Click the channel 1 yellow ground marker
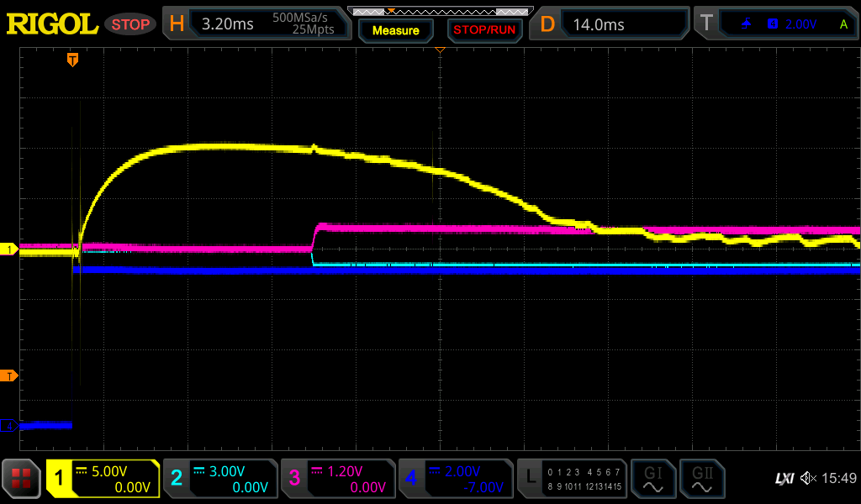The image size is (861, 504). click(9, 249)
